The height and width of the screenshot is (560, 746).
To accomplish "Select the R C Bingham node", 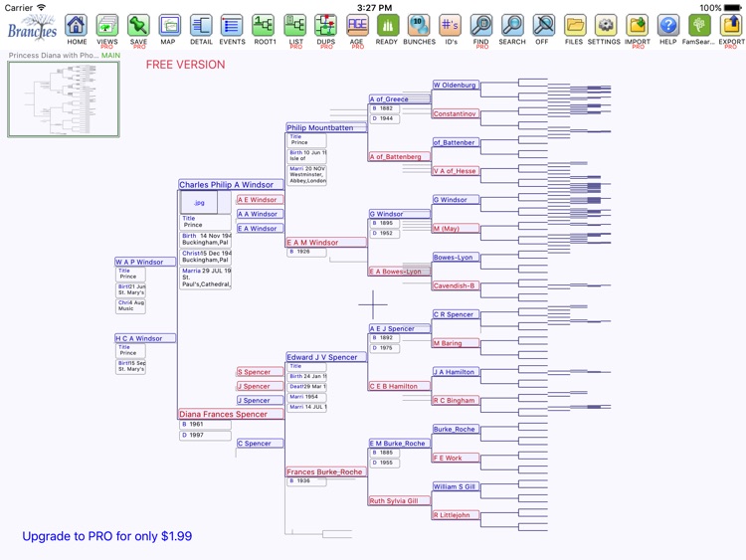I will [456, 400].
